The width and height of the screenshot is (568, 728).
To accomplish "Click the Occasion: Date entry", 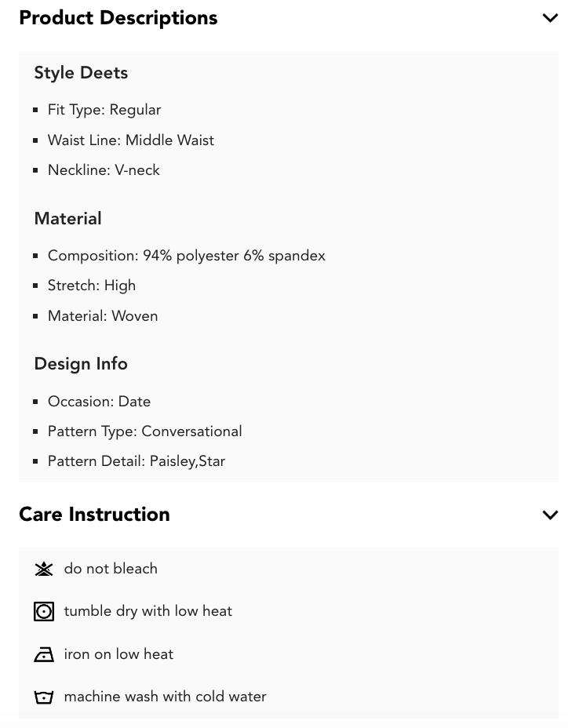I will [99, 402].
